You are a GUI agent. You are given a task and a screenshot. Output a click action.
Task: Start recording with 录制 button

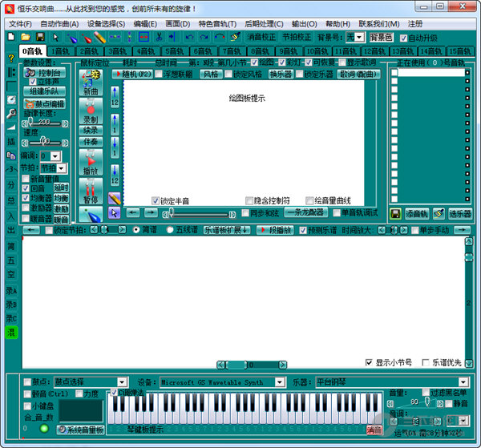point(91,111)
